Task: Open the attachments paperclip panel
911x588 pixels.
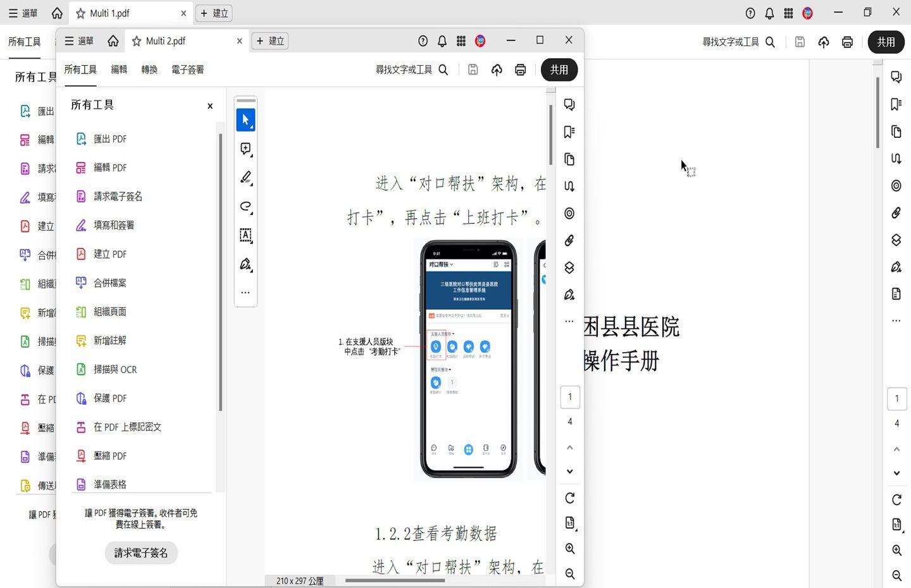Action: pyautogui.click(x=569, y=240)
